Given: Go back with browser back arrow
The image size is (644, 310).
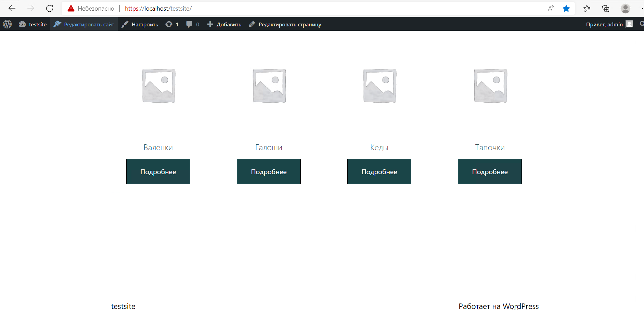Looking at the screenshot, I should (12, 9).
